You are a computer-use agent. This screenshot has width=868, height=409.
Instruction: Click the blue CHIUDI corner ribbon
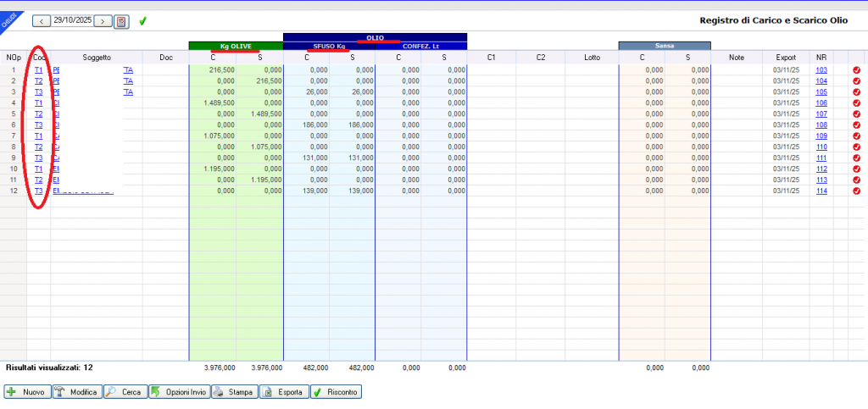(x=10, y=20)
